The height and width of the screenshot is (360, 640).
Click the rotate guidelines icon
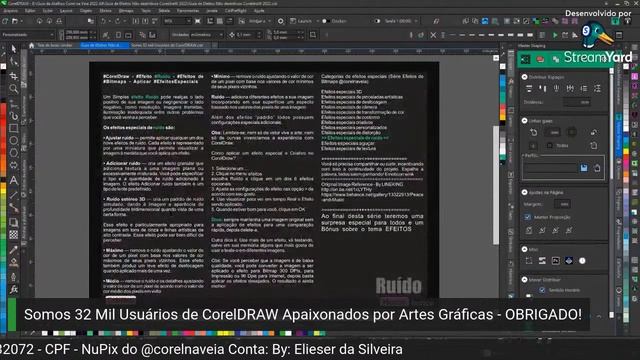pyautogui.click(x=533, y=132)
